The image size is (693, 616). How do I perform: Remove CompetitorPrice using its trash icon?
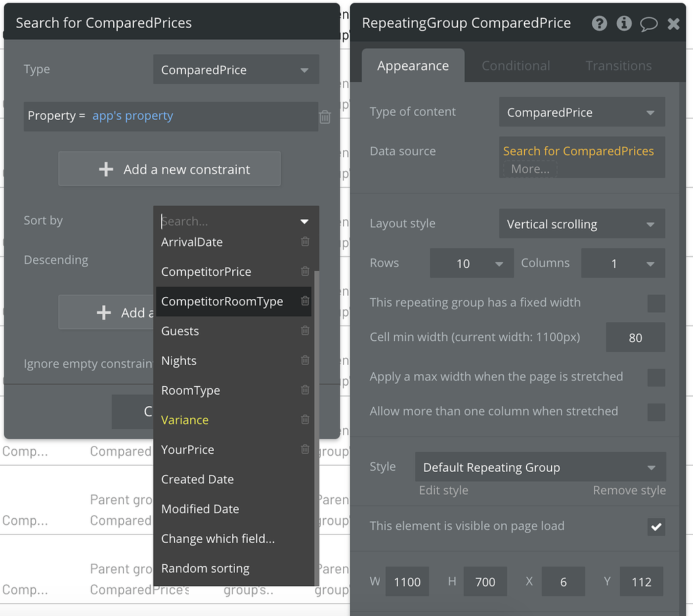tap(304, 271)
